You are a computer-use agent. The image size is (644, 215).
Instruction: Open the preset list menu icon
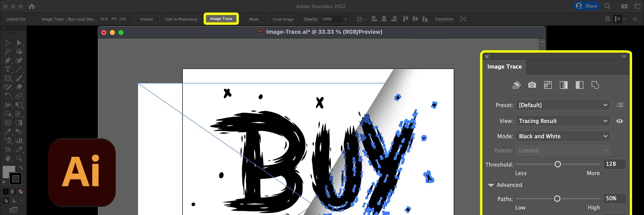click(620, 105)
